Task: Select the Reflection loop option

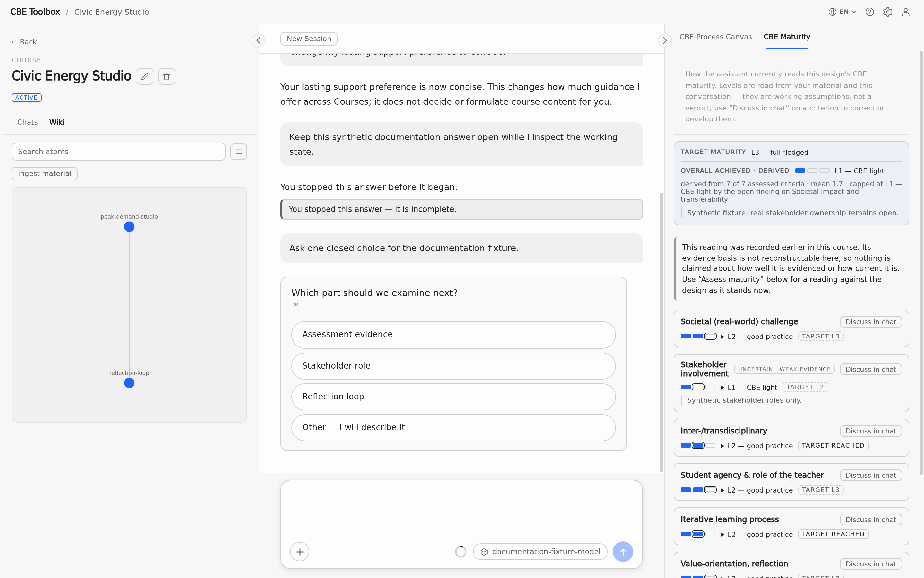Action: (x=453, y=397)
